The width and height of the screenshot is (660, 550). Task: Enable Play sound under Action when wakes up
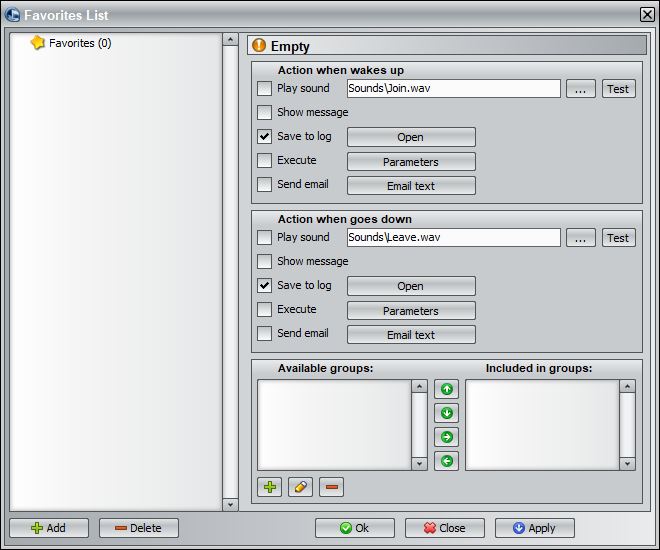coord(264,88)
